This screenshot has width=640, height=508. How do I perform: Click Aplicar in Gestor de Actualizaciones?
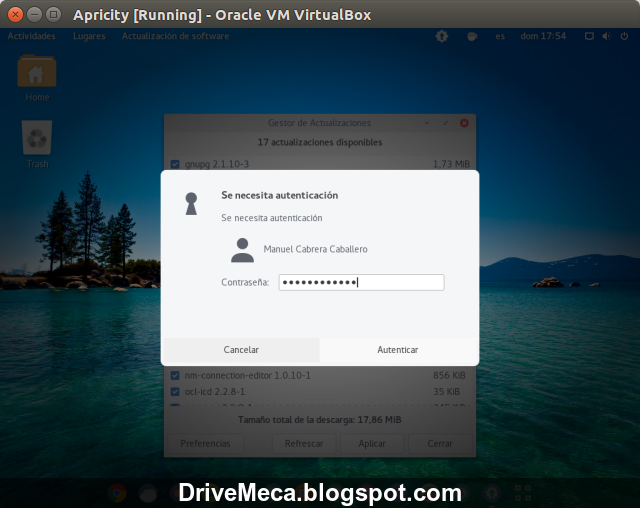(372, 444)
